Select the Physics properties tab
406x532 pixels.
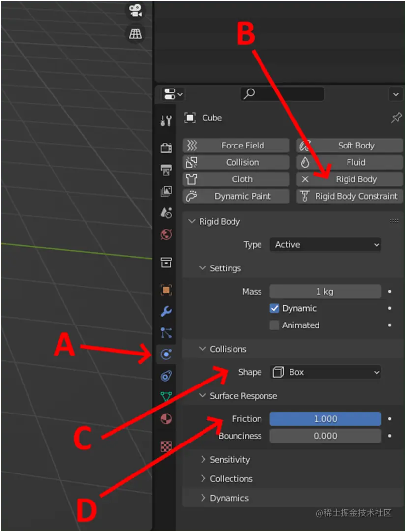pyautogui.click(x=166, y=354)
